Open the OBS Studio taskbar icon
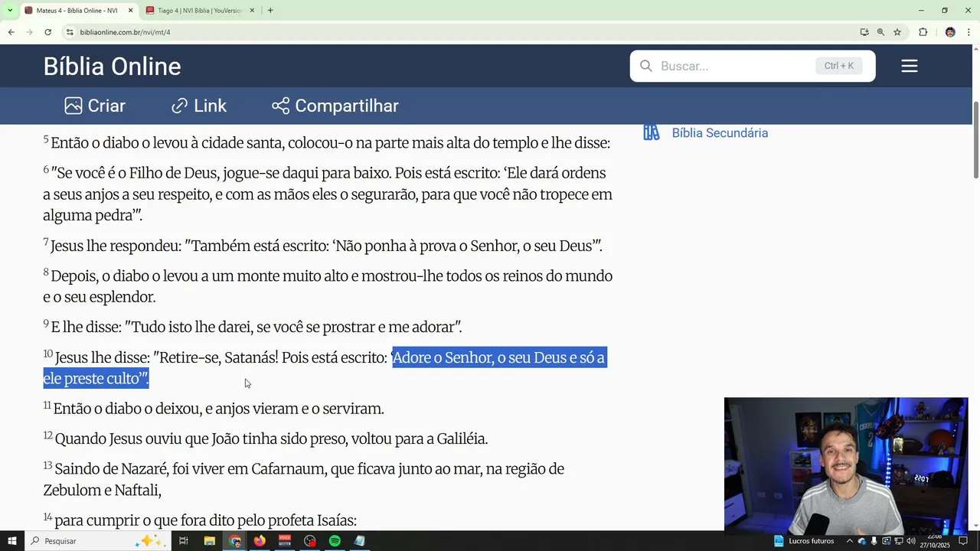Screen dimensions: 980x551 [310, 541]
